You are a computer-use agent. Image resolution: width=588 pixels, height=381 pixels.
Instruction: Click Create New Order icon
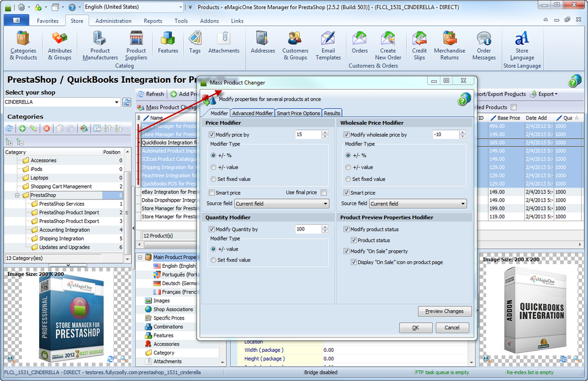pos(388,46)
